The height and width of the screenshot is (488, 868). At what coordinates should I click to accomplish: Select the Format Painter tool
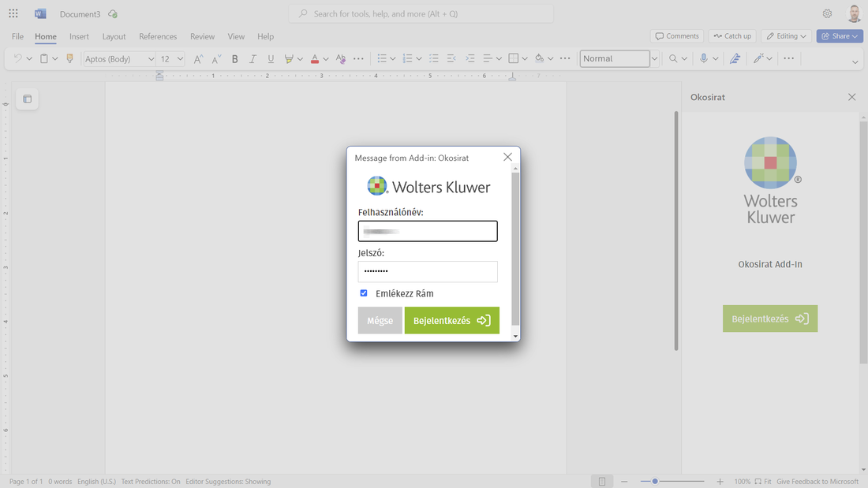69,59
